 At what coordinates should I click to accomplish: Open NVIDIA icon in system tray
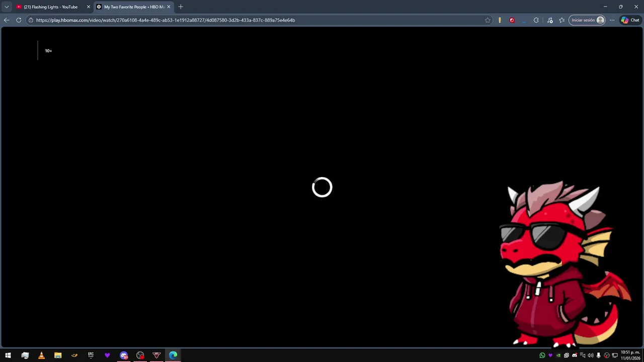pos(558,355)
